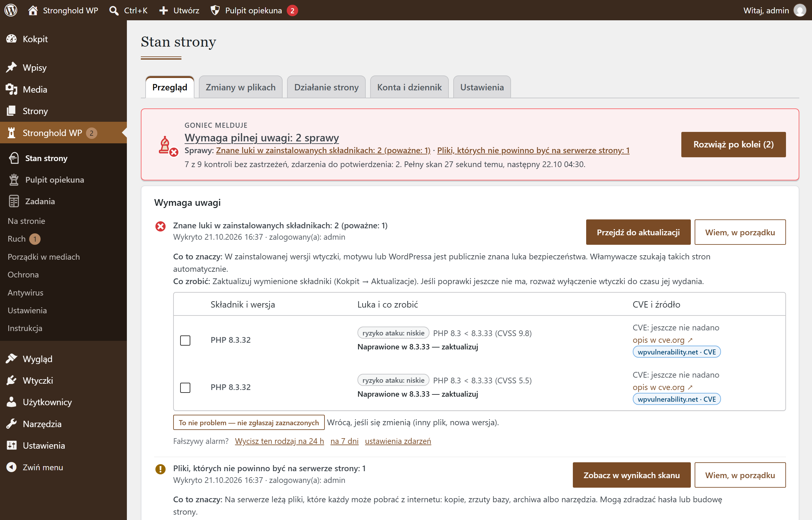The width and height of the screenshot is (812, 520).
Task: Click the Pulpit opiekuna queen icon in sidebar
Action: pos(14,180)
